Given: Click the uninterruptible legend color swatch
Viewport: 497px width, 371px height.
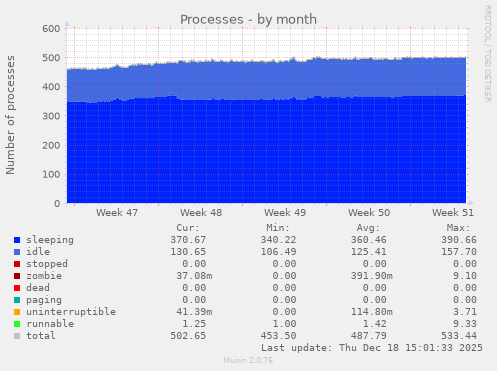Looking at the screenshot, I should tap(17, 312).
